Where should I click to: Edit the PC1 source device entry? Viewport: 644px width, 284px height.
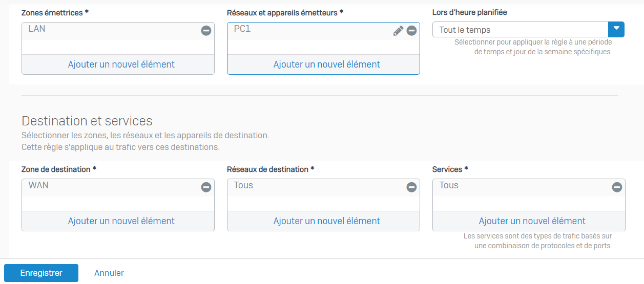click(x=398, y=31)
